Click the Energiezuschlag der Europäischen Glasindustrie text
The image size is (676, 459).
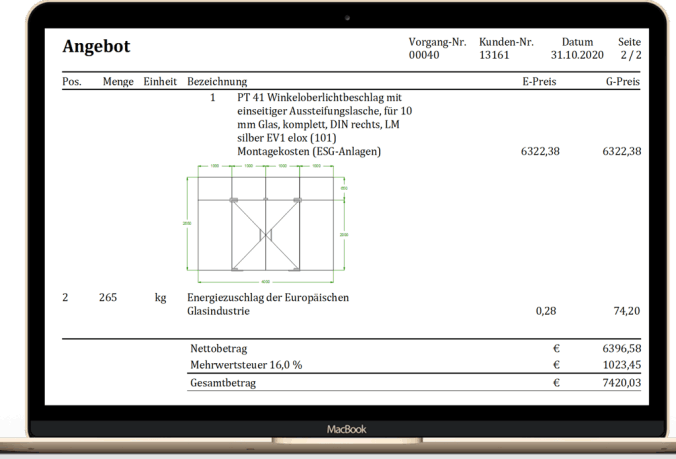click(x=268, y=304)
